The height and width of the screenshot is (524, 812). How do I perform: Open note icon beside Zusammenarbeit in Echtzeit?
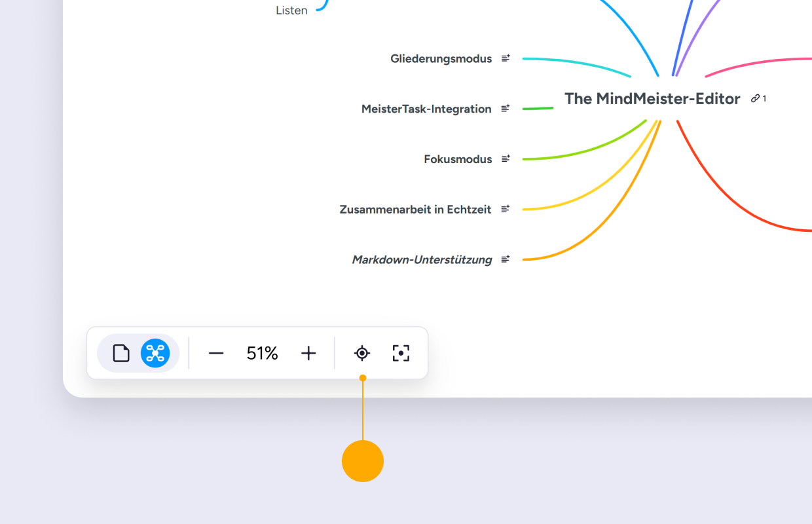(506, 209)
